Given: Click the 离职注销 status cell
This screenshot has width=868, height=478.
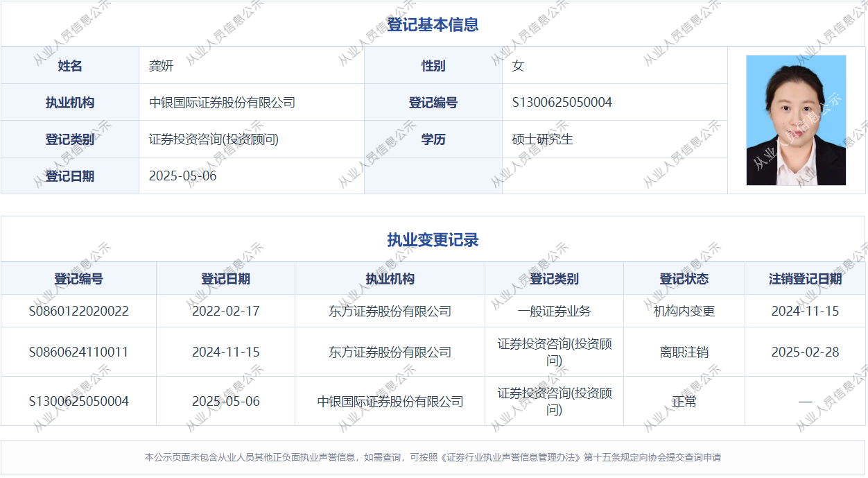Looking at the screenshot, I should (x=684, y=352).
